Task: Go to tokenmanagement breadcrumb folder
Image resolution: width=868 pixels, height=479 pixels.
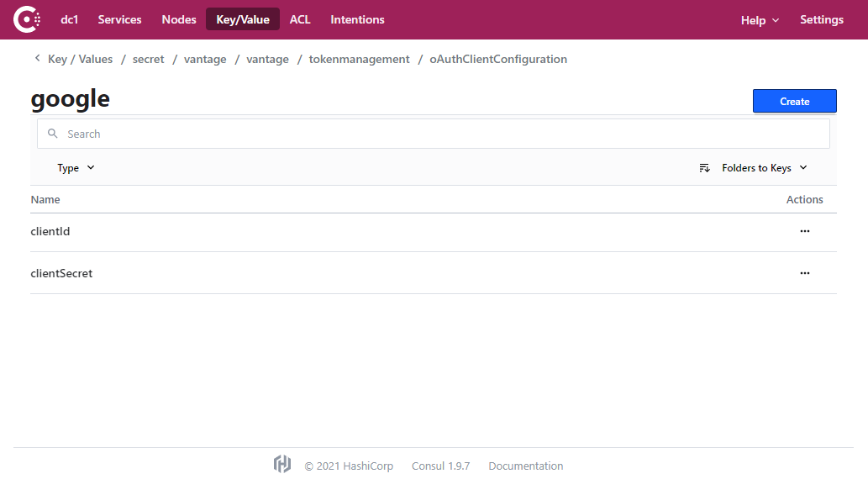Action: click(360, 60)
